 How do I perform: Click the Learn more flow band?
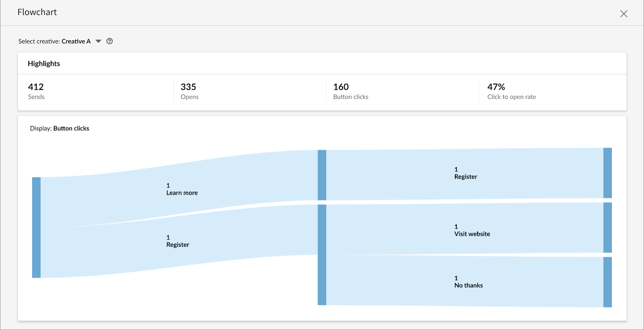pos(182,189)
